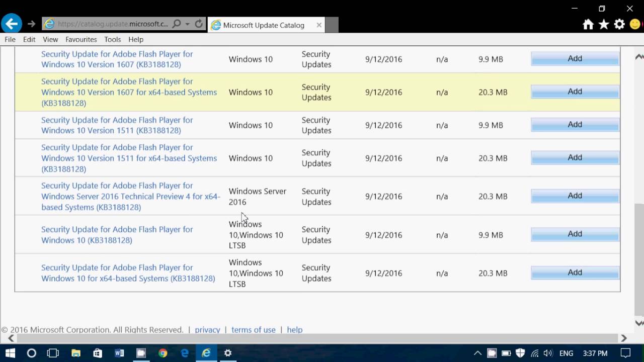Open Windows 10 Version 1511 (KB3188128) update link
The height and width of the screenshot is (362, 644).
pos(117,125)
